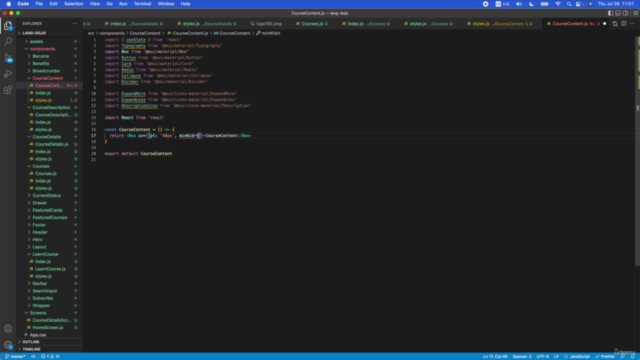640x360 pixels.
Task: Open the Run and Debug view
Action: pyautogui.click(x=8, y=74)
